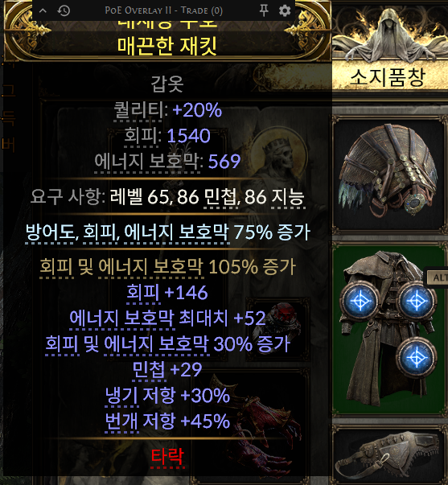
Task: Select the 번개 저항 +45% modifier
Action: tap(167, 421)
